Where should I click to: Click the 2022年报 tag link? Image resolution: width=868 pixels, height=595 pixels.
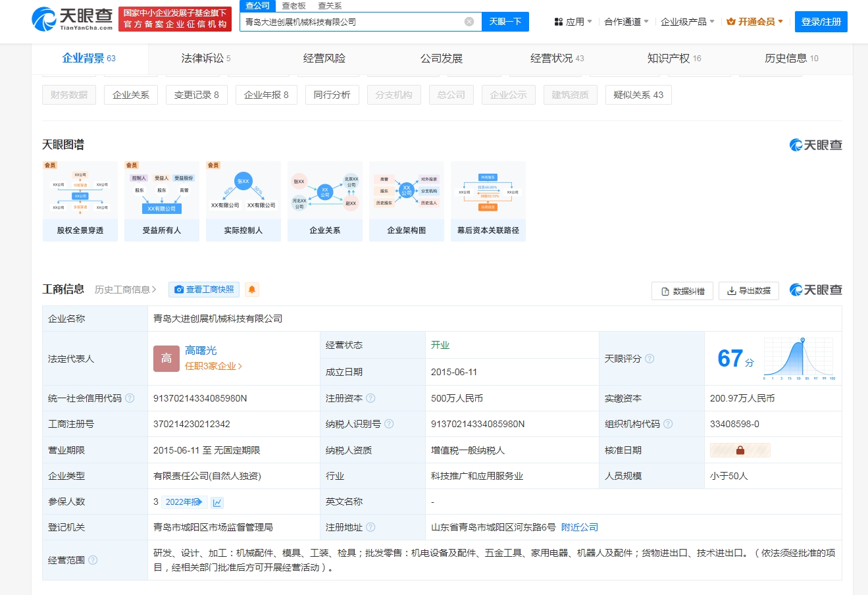tap(184, 502)
